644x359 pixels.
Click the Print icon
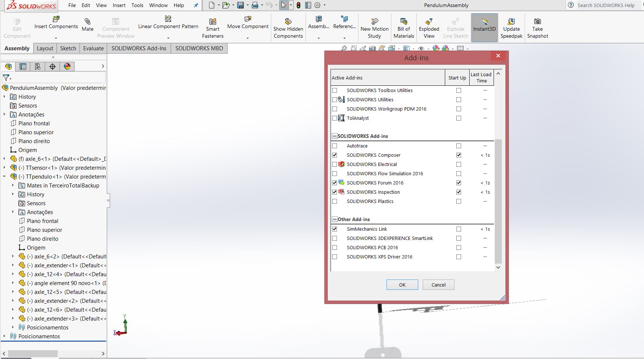pos(255,5)
